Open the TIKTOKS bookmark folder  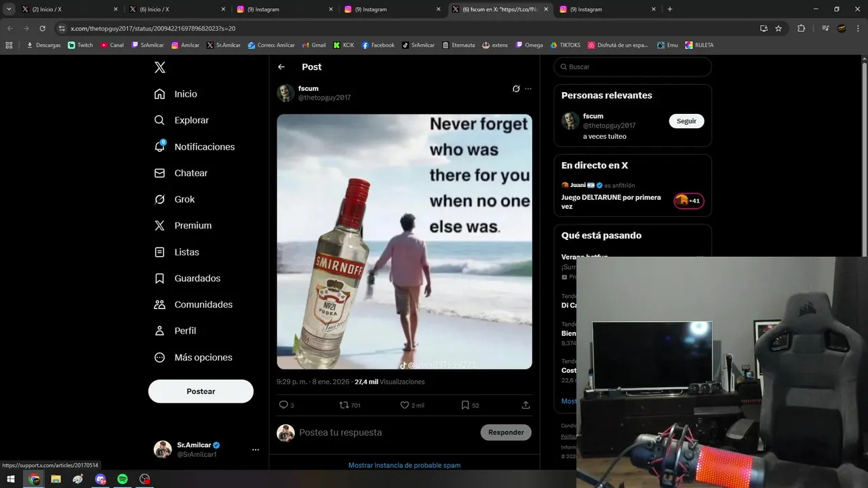[x=565, y=45]
